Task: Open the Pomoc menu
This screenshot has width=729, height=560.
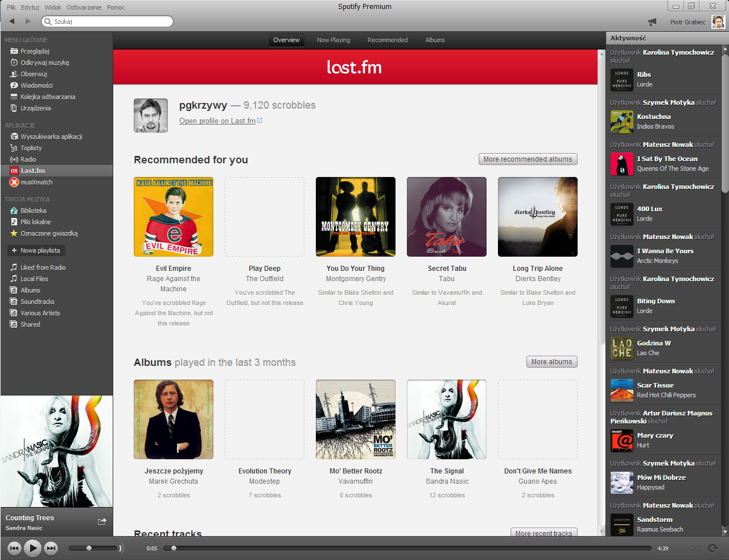Action: pos(116,7)
